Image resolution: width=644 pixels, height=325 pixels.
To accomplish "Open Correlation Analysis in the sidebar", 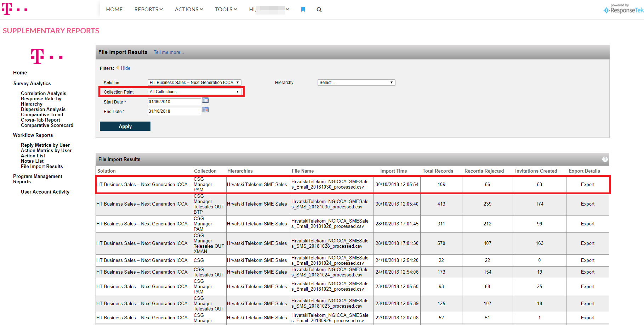I will click(43, 94).
